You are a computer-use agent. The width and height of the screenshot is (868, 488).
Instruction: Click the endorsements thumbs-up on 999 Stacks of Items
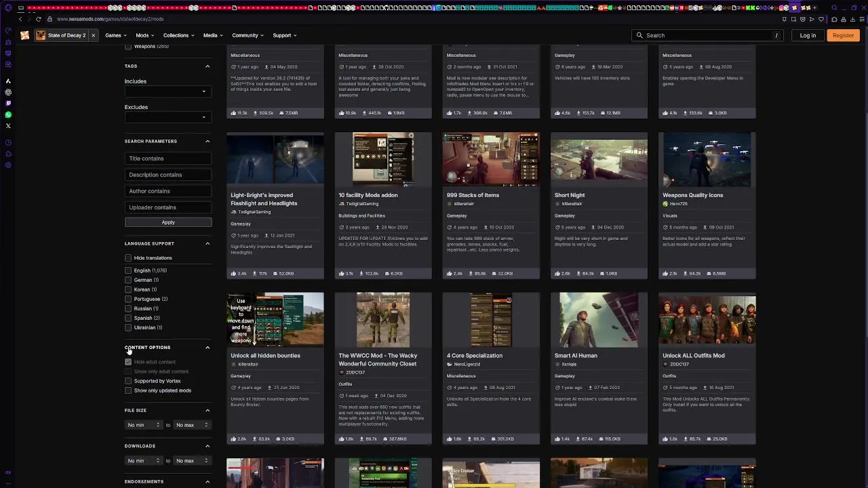click(450, 273)
